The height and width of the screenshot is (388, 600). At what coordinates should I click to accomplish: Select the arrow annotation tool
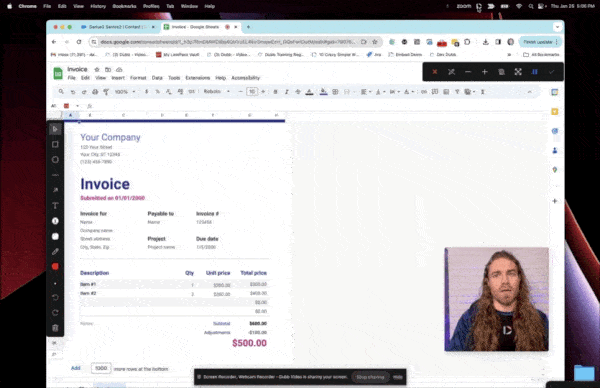point(55,190)
